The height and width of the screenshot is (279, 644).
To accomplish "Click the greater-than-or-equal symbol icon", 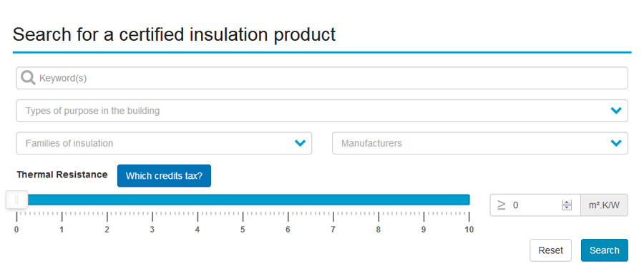I will (501, 205).
